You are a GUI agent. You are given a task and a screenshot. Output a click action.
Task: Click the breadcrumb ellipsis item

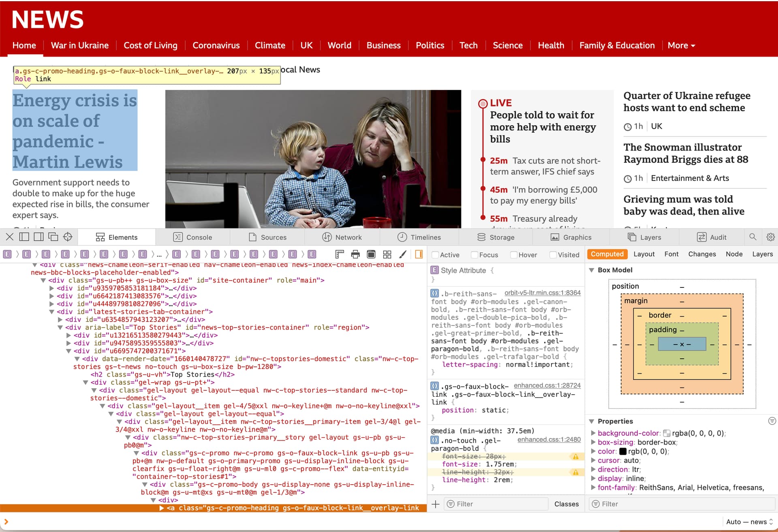159,254
